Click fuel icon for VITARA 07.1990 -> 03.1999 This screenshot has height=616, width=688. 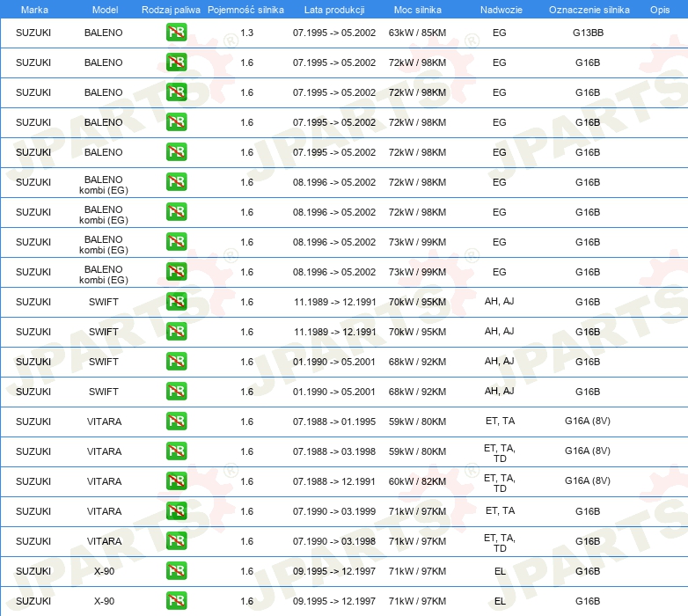pyautogui.click(x=176, y=510)
